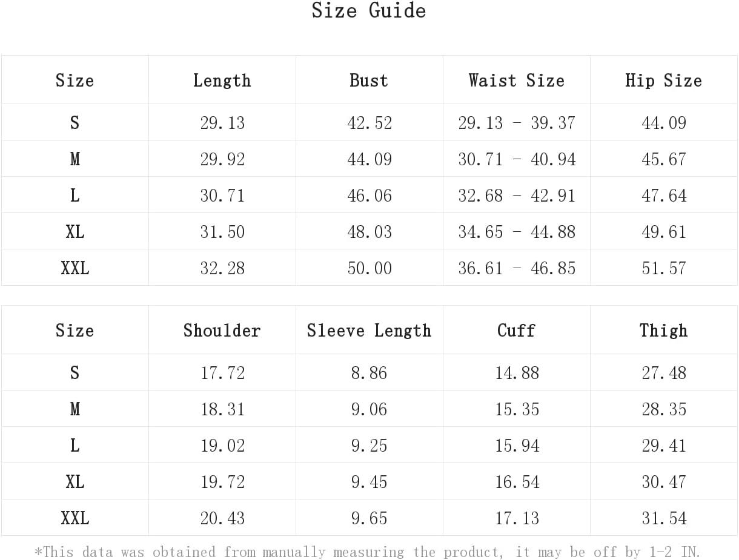Click the bust value 42.52
Viewport: 739px width, 560px height.
coord(369,123)
